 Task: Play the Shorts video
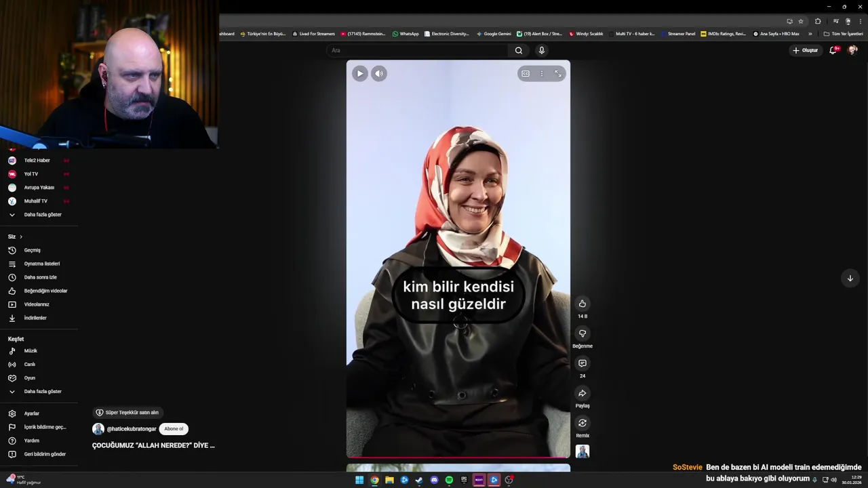[360, 73]
